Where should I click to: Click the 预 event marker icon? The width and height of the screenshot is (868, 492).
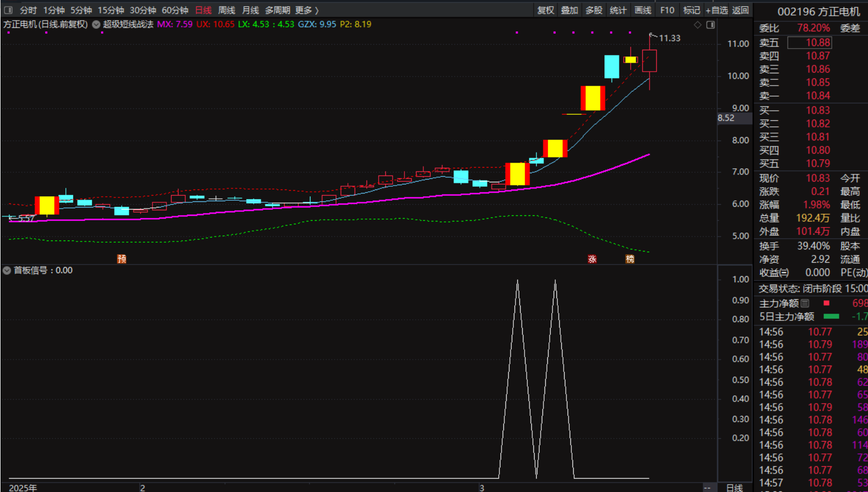(121, 259)
